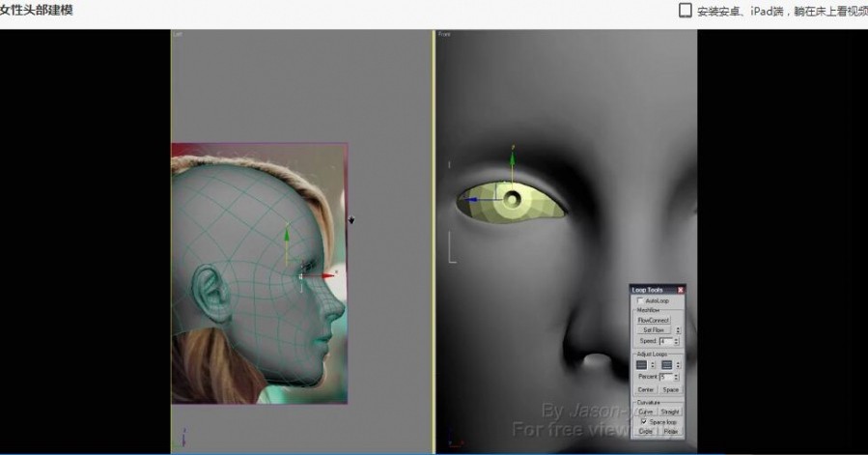Image resolution: width=868 pixels, height=455 pixels.
Task: Open the install Android, iPad link
Action: pyautogui.click(x=782, y=11)
